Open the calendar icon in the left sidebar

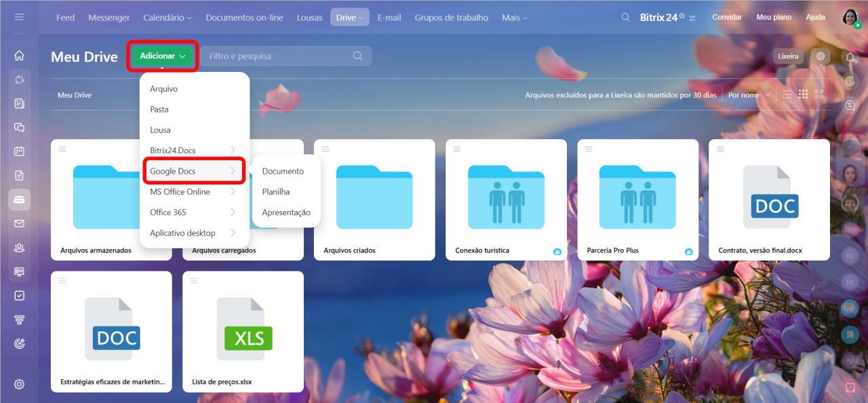pos(19,151)
